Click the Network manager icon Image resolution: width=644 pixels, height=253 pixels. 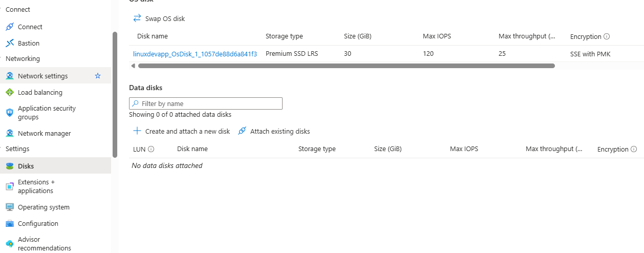click(x=9, y=133)
